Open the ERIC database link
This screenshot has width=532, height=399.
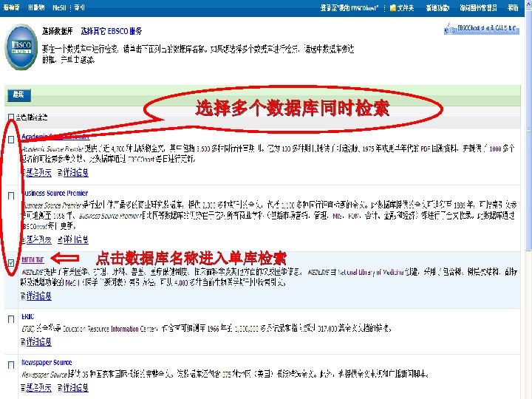(x=28, y=316)
